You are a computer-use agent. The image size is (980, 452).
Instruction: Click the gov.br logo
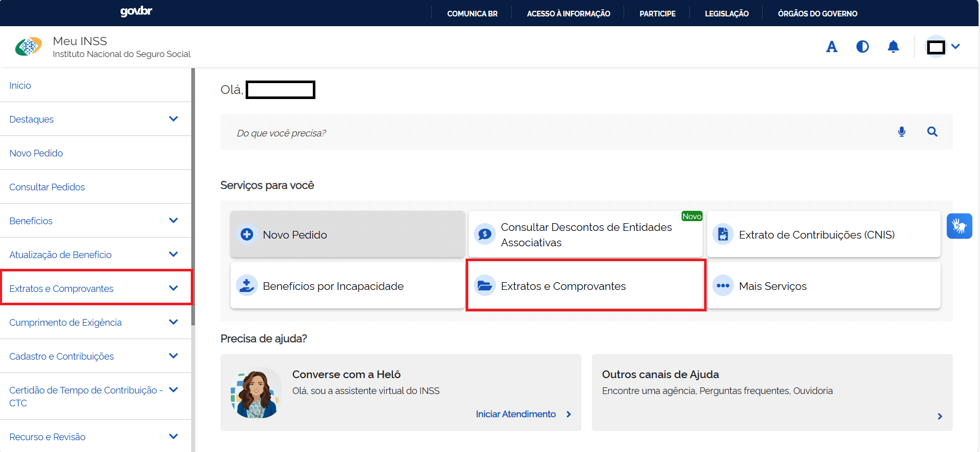pos(136,11)
